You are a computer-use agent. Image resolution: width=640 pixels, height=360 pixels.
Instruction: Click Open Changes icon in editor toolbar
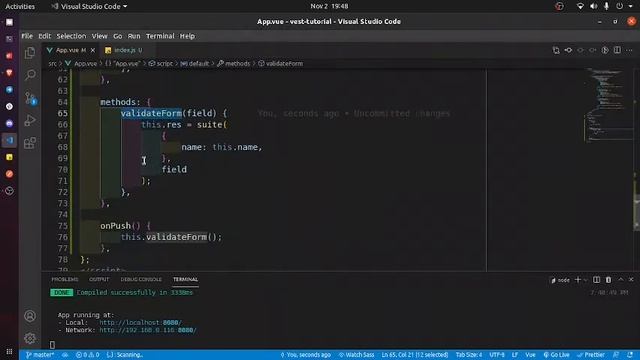pyautogui.click(x=556, y=50)
